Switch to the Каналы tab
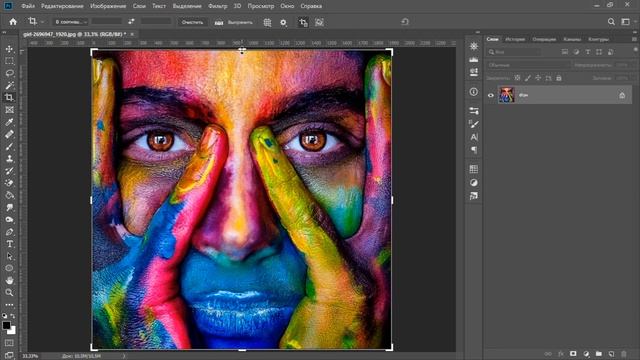Screen dimensions: 640x360 click(572, 39)
